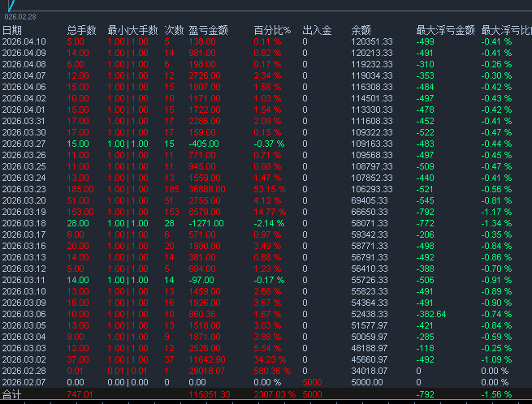Select the 2026.04.10 date row
532x404 pixels.
[24, 41]
